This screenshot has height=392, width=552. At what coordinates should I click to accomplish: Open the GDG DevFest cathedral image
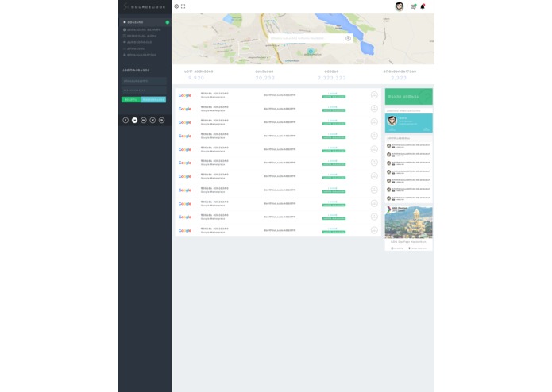point(409,222)
